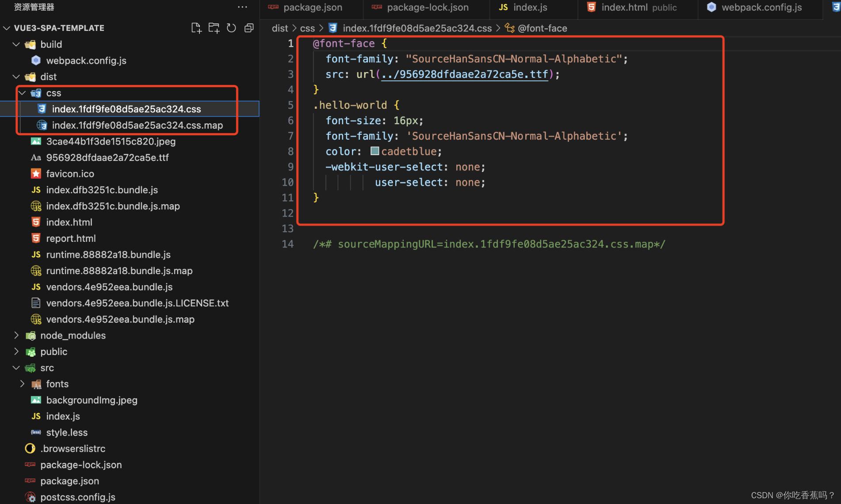Click the sourceMappingURL comment on line 14
This screenshot has width=841, height=504.
click(x=489, y=244)
